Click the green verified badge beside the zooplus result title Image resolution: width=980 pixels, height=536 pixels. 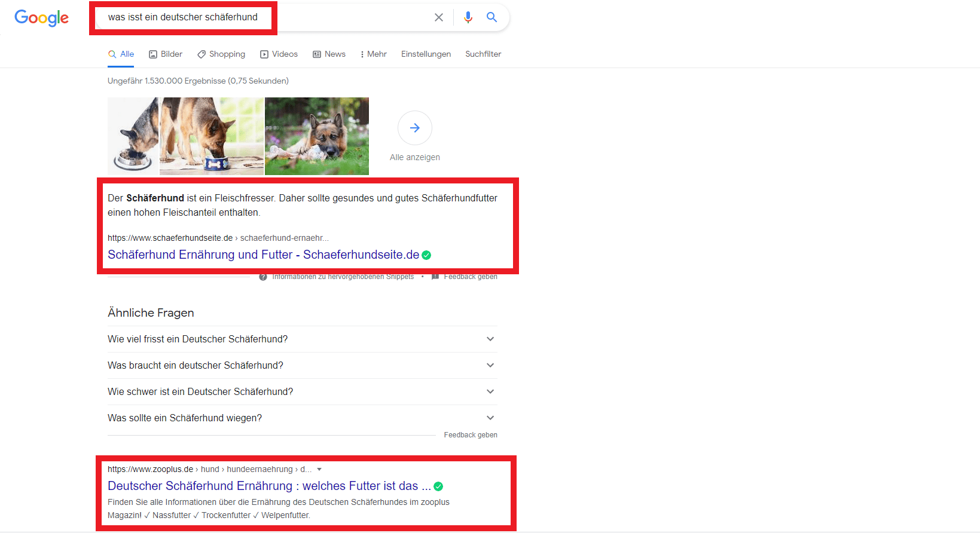pyautogui.click(x=438, y=486)
